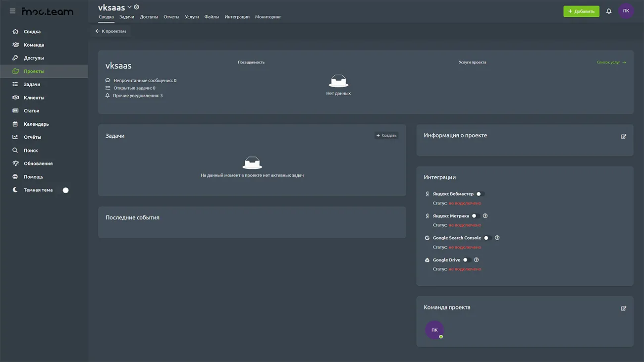This screenshot has height=362, width=644.
Task: Click the notifications bell icon
Action: pyautogui.click(x=609, y=11)
